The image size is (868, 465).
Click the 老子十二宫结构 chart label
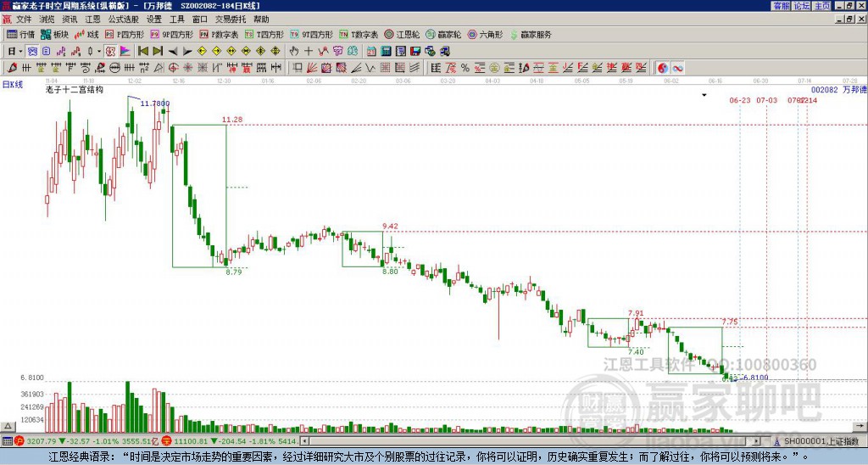click(x=75, y=89)
